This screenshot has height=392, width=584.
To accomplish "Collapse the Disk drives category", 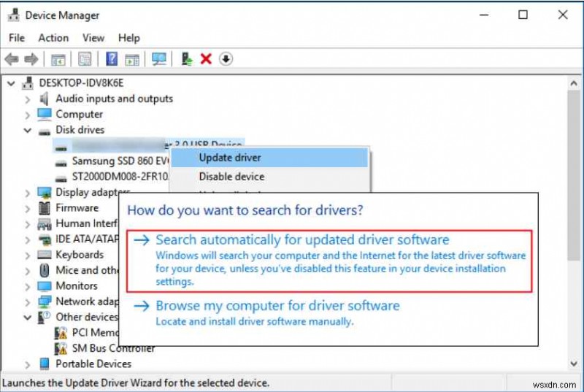I will point(28,130).
